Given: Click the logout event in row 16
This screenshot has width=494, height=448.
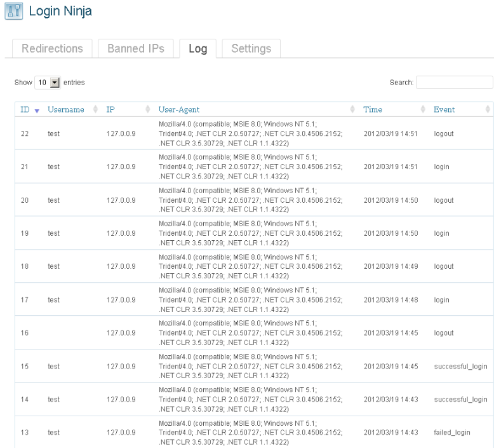Looking at the screenshot, I should 444,333.
